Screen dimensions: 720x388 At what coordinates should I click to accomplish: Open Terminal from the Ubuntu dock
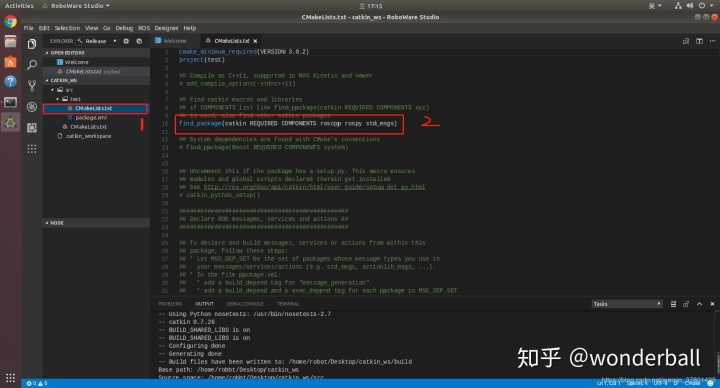pos(10,102)
